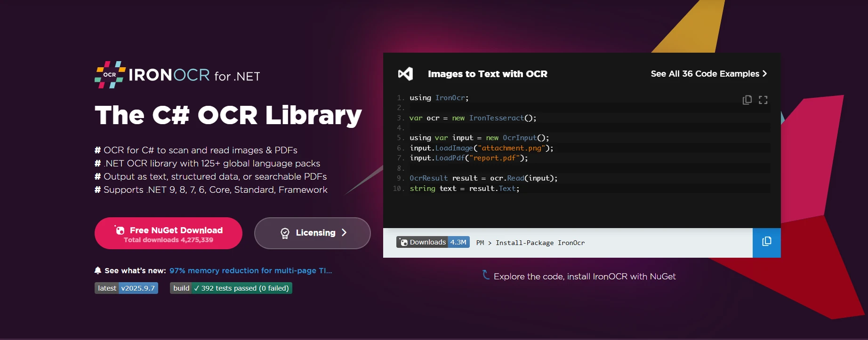
Task: Click the IronOCR hashtag logo icon
Action: (x=110, y=75)
